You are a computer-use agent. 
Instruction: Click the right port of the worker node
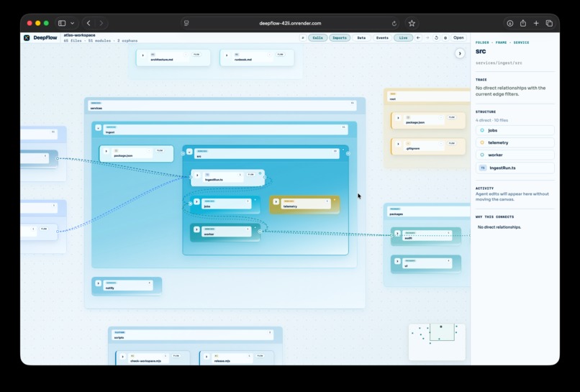click(x=260, y=232)
